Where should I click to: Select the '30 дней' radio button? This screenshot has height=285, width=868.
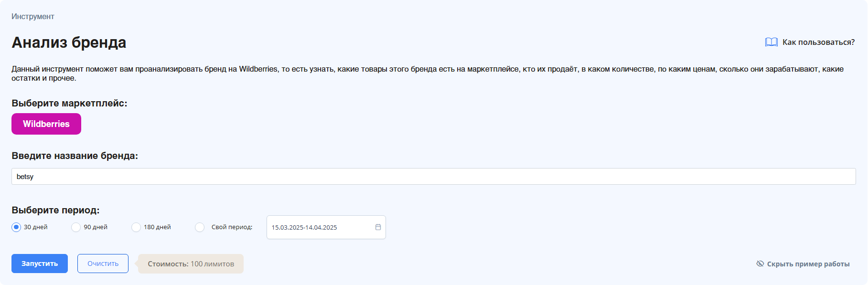pyautogui.click(x=16, y=227)
